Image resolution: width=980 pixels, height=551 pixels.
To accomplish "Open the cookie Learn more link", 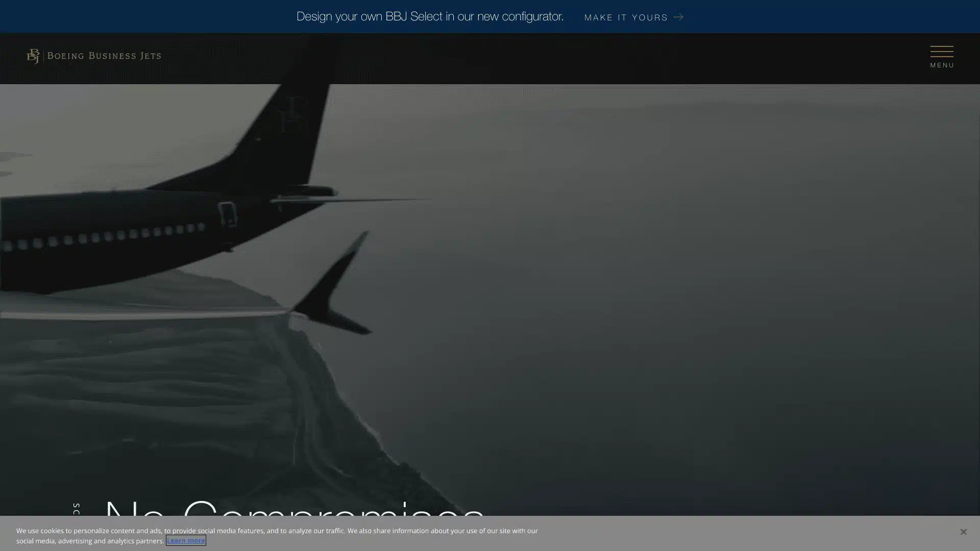I will click(x=186, y=540).
